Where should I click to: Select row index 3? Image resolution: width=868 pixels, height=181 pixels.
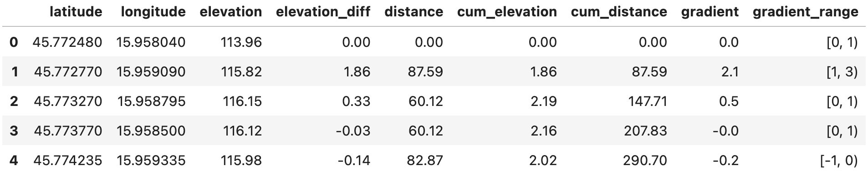tap(14, 131)
